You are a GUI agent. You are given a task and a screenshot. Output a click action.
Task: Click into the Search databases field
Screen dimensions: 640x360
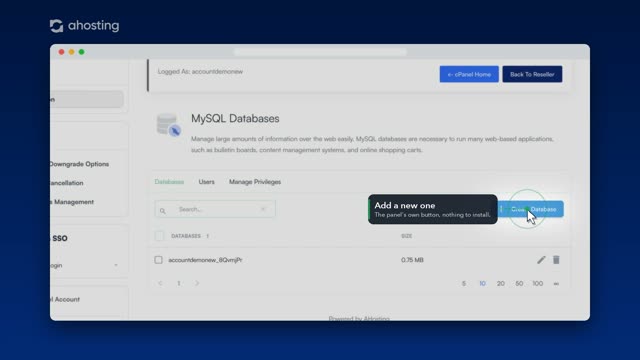point(215,209)
